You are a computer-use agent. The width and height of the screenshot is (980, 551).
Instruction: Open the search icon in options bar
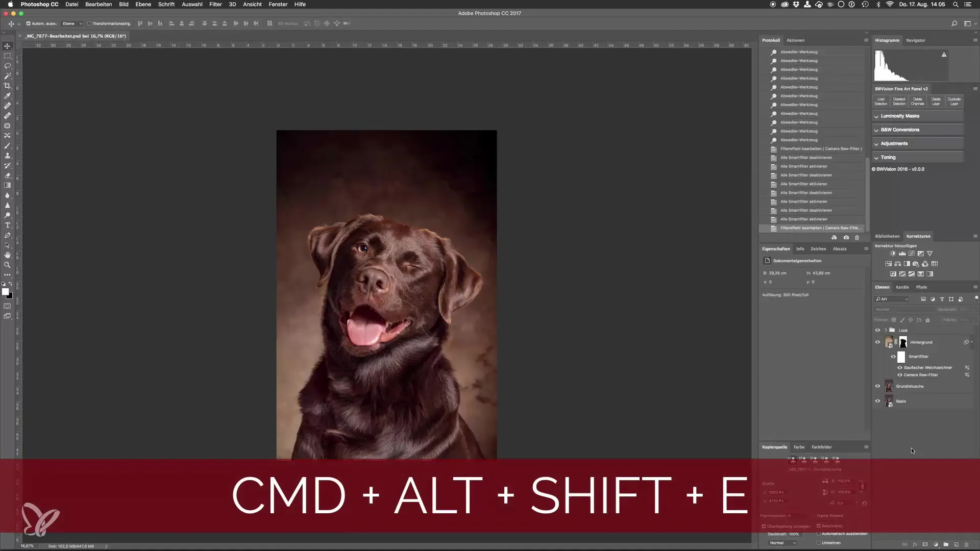(x=954, y=23)
